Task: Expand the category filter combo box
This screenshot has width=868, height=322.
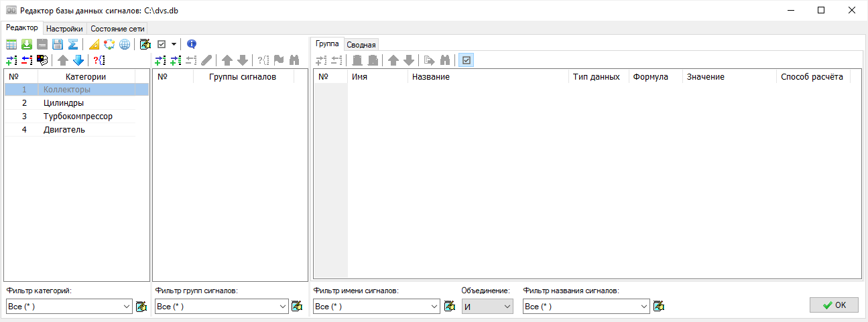Action: click(127, 307)
